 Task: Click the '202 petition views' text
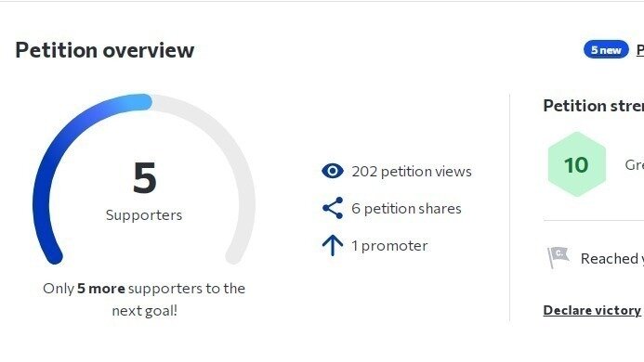(412, 171)
